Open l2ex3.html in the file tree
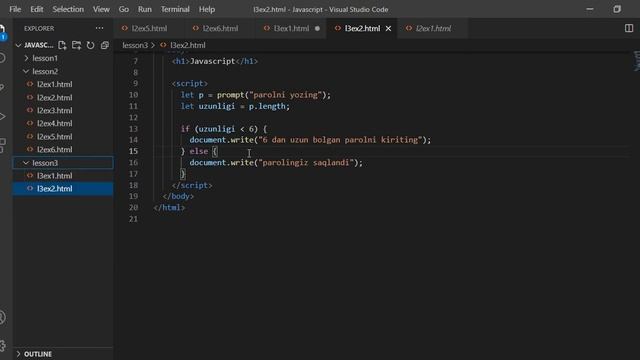This screenshot has height=360, width=640. (63, 110)
